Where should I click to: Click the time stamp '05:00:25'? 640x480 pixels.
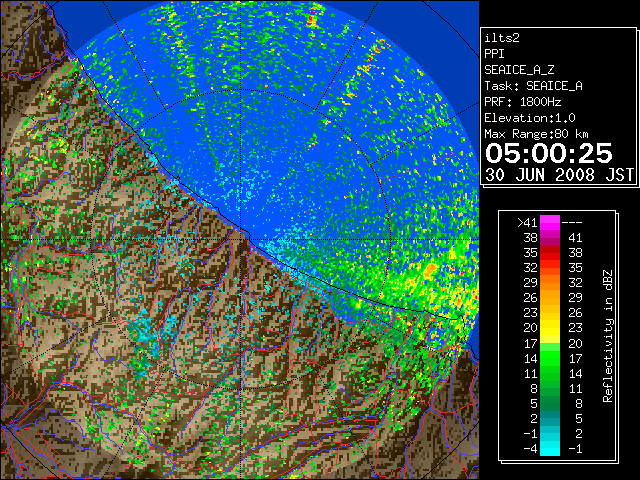tap(549, 153)
